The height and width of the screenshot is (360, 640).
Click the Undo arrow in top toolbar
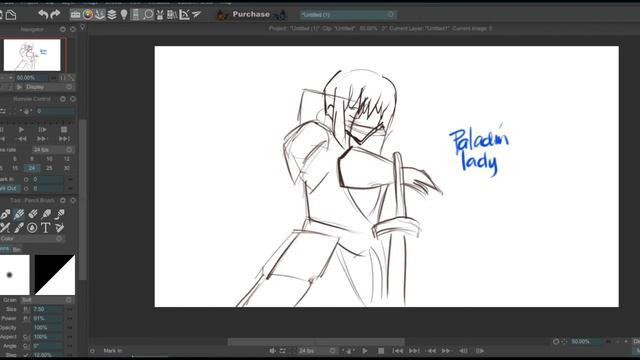coord(43,14)
